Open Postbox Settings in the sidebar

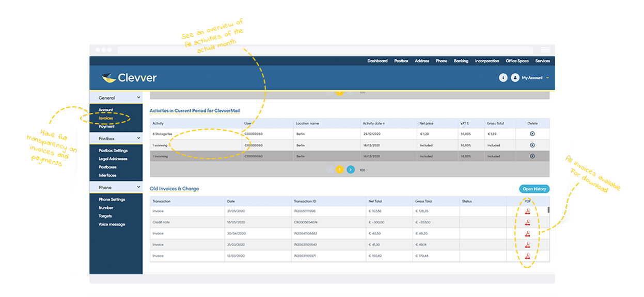113,151
